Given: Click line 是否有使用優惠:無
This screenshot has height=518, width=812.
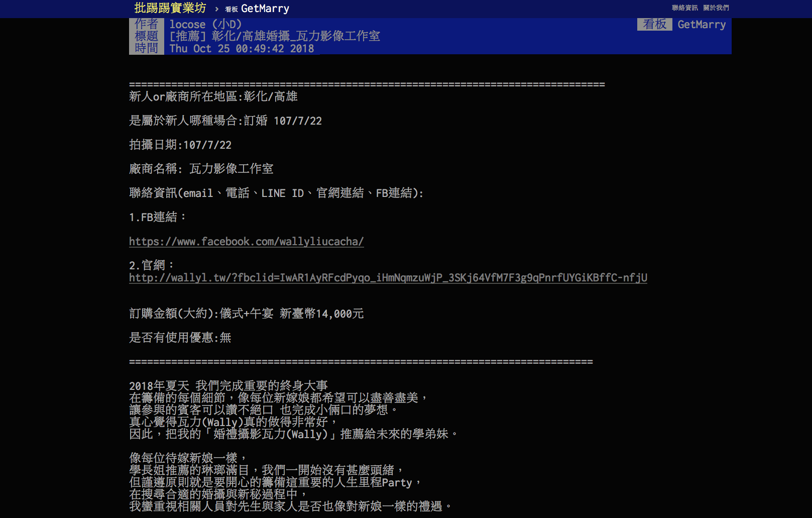Looking at the screenshot, I should coord(180,338).
